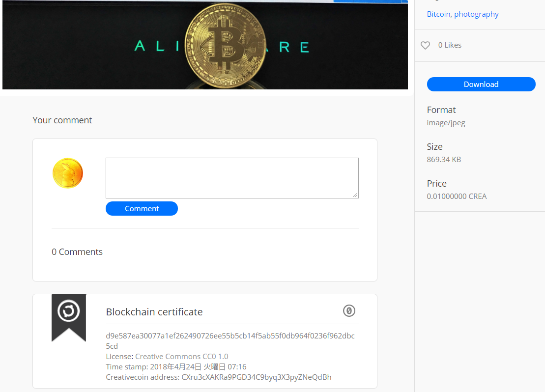Click the Creativecoin address string
Image resolution: width=545 pixels, height=392 pixels.
tap(257, 377)
